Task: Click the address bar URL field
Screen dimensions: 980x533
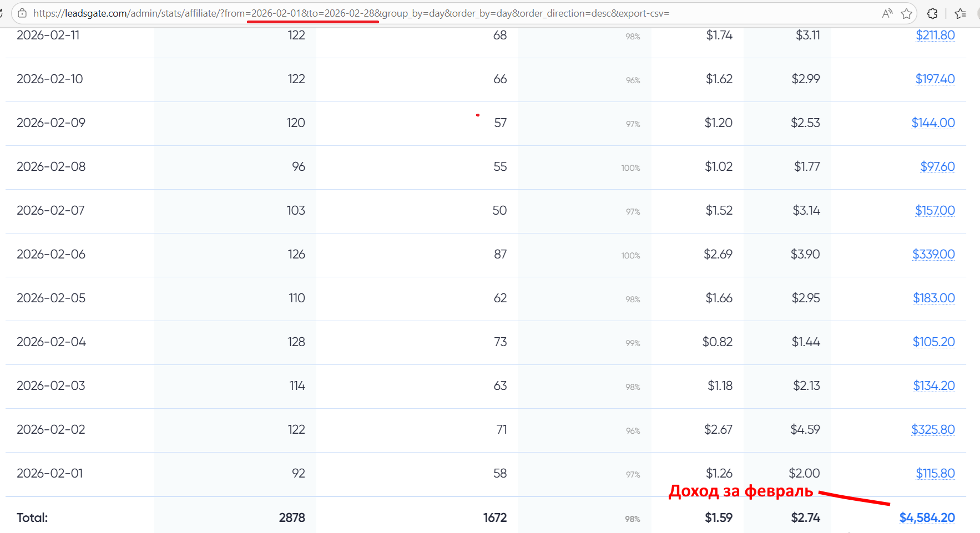Action: [x=444, y=13]
